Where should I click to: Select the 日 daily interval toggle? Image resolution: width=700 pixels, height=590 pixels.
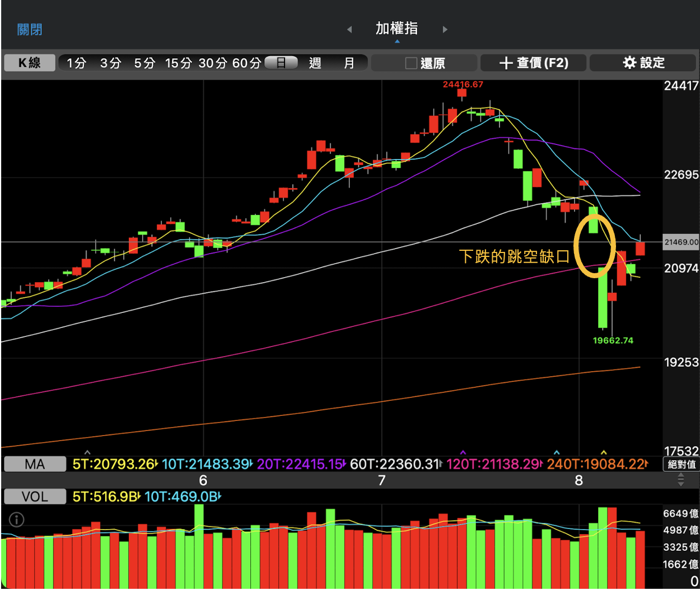[x=281, y=63]
